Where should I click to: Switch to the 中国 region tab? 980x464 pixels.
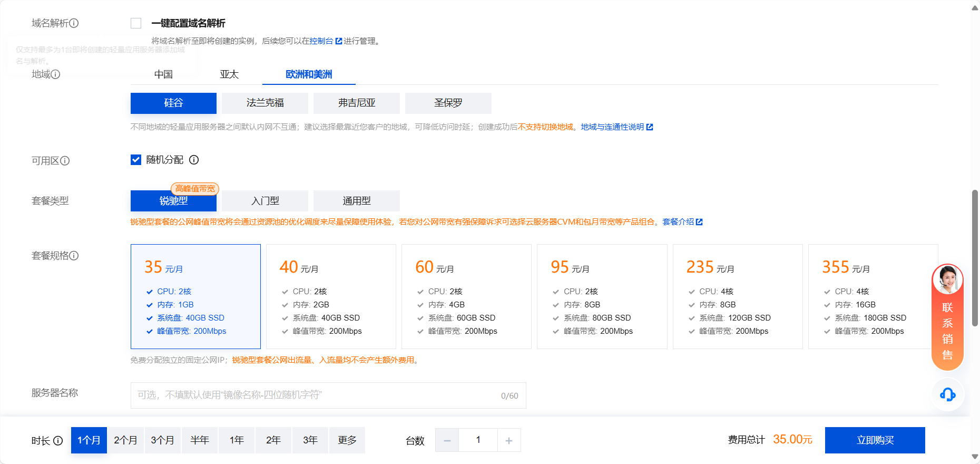pos(163,74)
